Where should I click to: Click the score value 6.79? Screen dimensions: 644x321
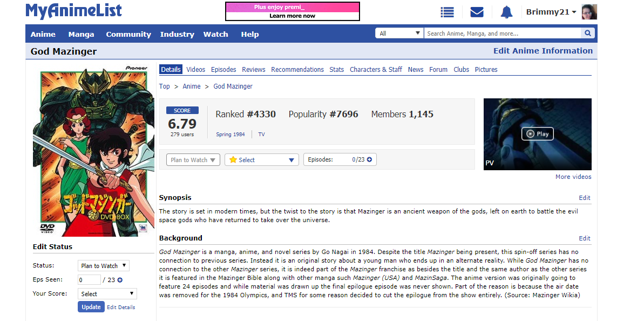point(182,123)
